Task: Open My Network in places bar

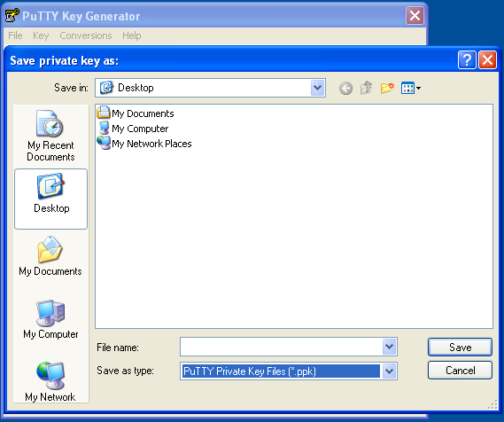Action: [50, 381]
